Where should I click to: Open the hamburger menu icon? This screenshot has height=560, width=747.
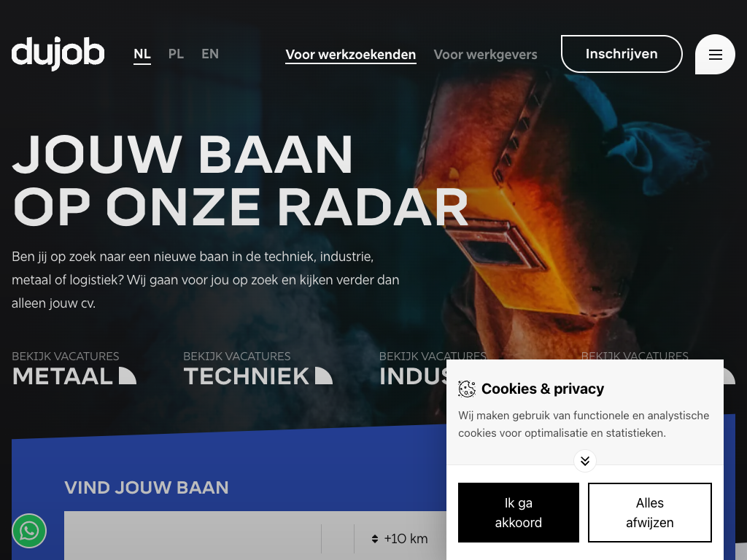point(715,54)
